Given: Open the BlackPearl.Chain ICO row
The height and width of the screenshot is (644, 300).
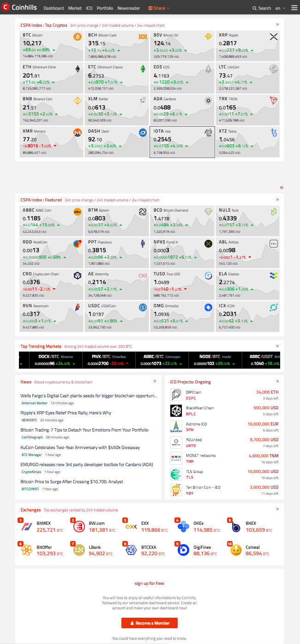Looking at the screenshot, I should click(224, 410).
